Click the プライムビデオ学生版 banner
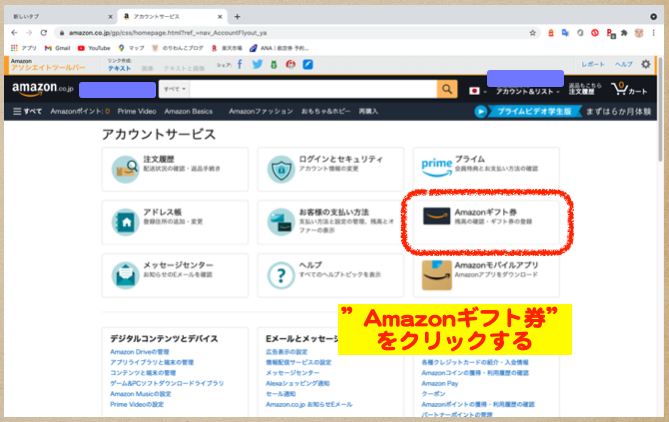 click(x=563, y=111)
